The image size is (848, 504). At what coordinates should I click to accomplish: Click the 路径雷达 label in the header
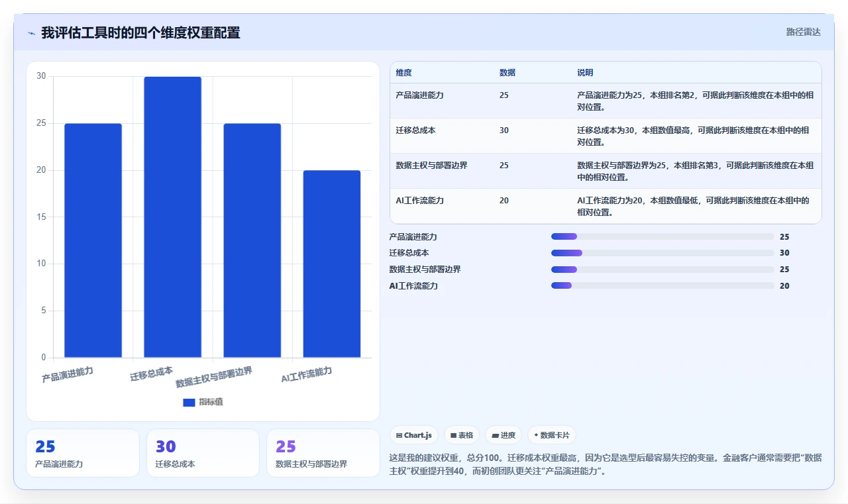(x=803, y=32)
